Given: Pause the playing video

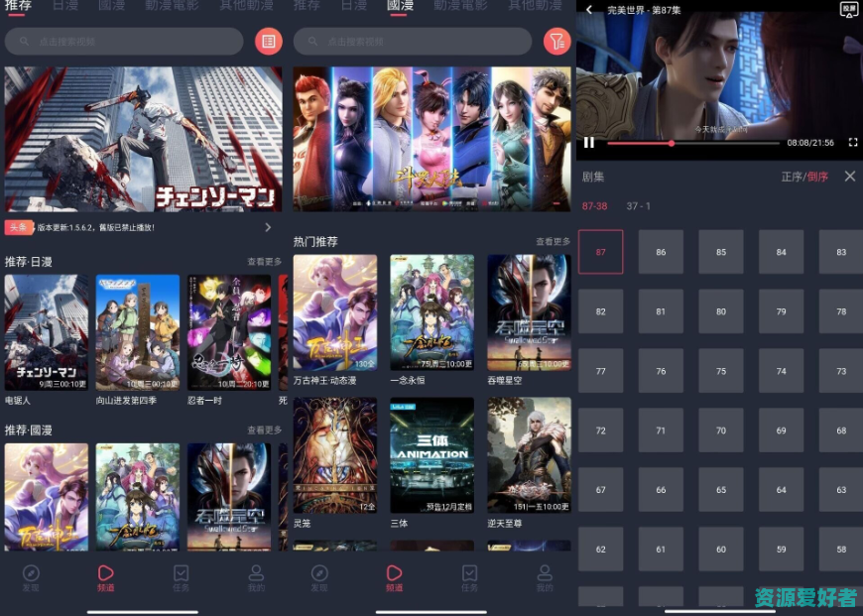Looking at the screenshot, I should (x=589, y=143).
